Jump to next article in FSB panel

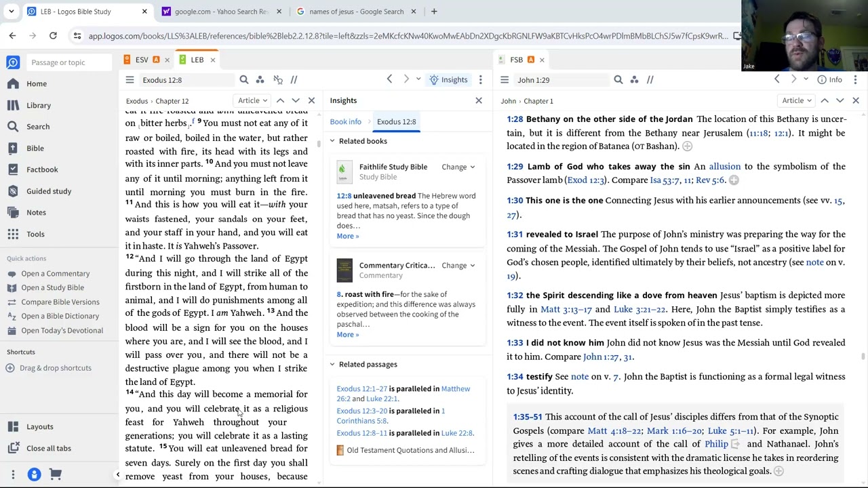pyautogui.click(x=840, y=101)
